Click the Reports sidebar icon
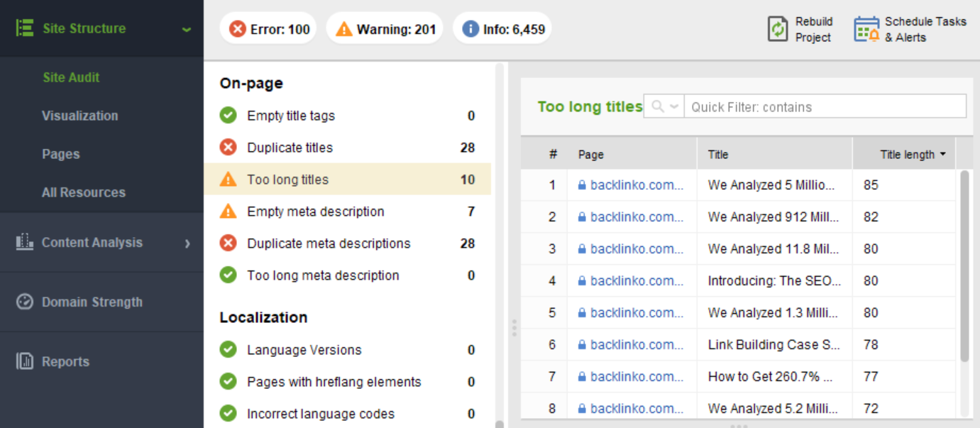The width and height of the screenshot is (980, 428). point(25,361)
